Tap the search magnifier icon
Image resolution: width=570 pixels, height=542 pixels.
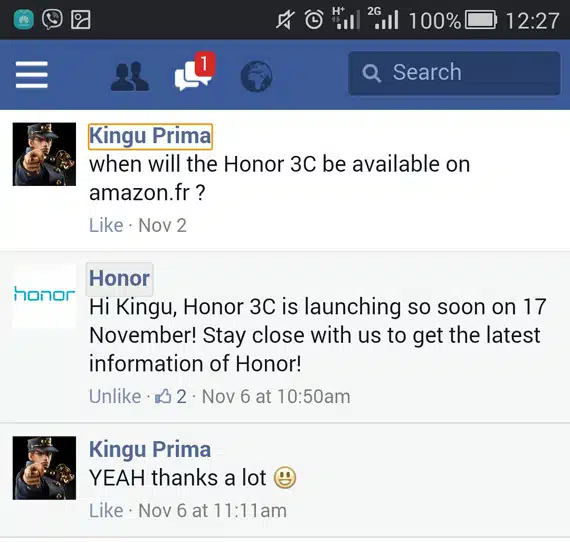click(372, 73)
